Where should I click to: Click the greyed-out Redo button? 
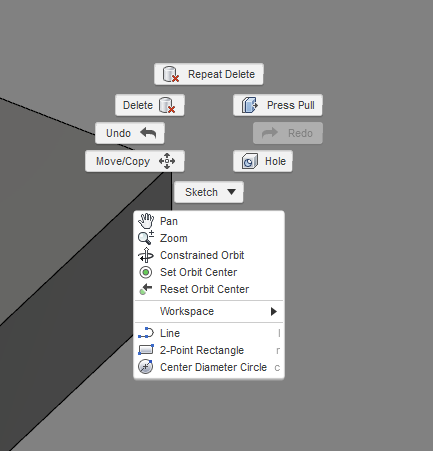[x=288, y=133]
